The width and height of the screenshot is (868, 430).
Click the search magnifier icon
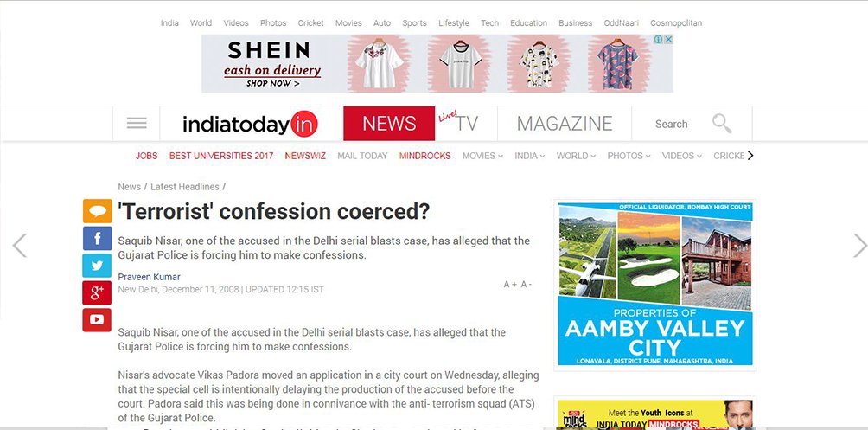tap(722, 124)
